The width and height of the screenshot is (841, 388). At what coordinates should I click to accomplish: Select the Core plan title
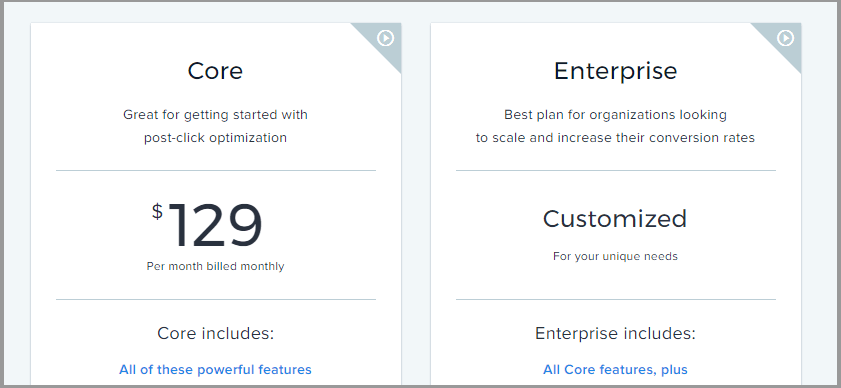pyautogui.click(x=215, y=71)
